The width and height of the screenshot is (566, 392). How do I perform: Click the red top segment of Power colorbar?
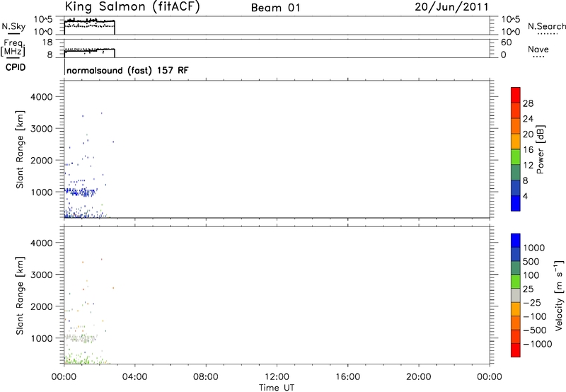point(516,95)
